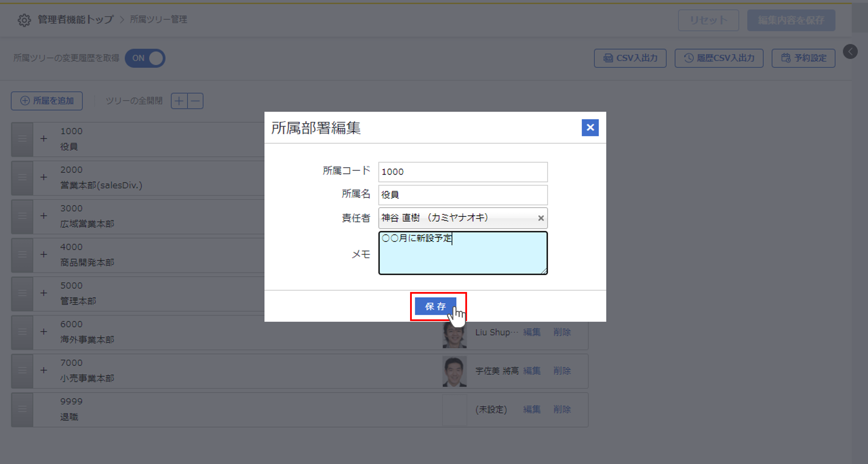
Task: Click drag handle of 3000 広域営業本部 row
Action: pyautogui.click(x=22, y=217)
